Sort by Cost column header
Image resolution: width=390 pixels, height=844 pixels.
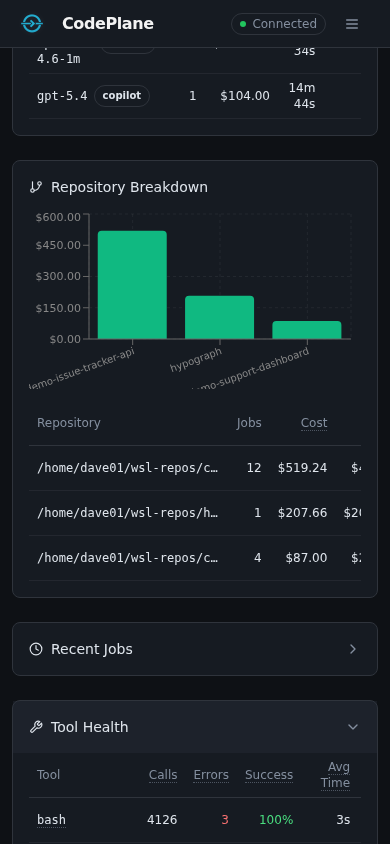click(x=314, y=423)
